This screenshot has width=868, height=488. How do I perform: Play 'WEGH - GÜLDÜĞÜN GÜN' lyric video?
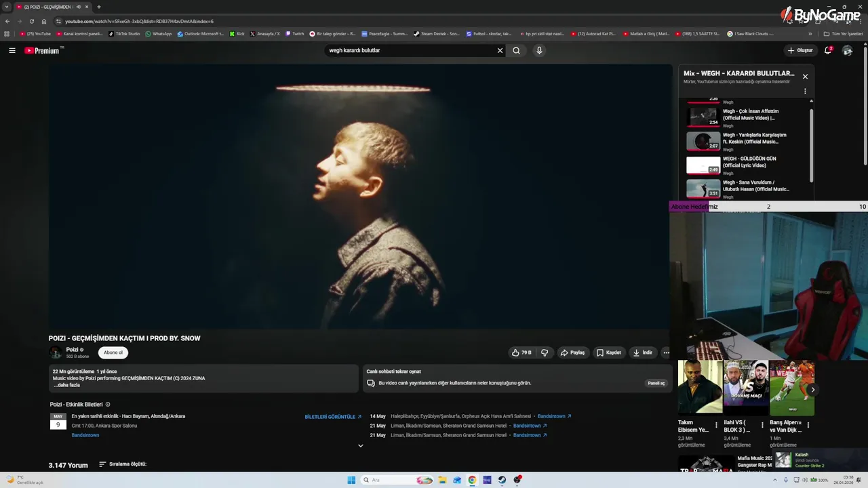click(745, 165)
